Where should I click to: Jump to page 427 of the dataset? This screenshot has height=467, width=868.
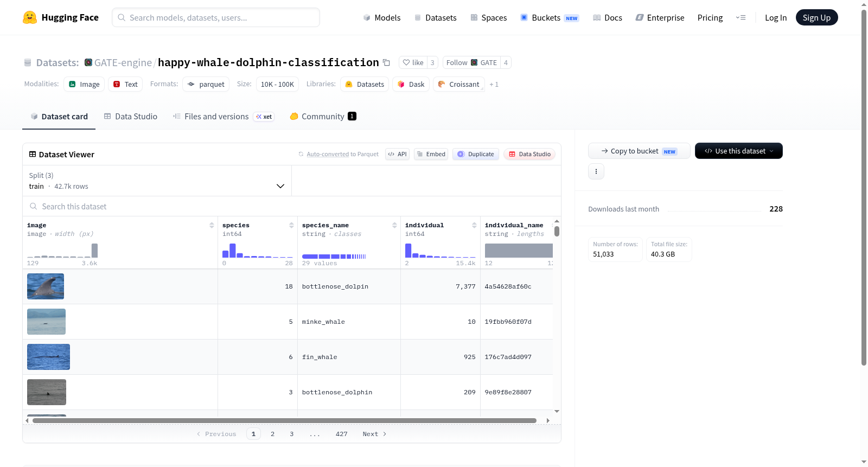coord(341,434)
